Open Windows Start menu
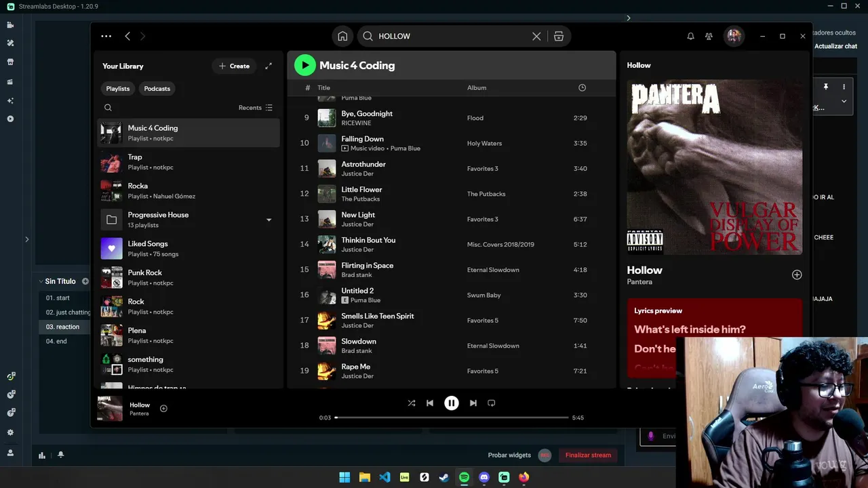The image size is (868, 488). pos(344,477)
